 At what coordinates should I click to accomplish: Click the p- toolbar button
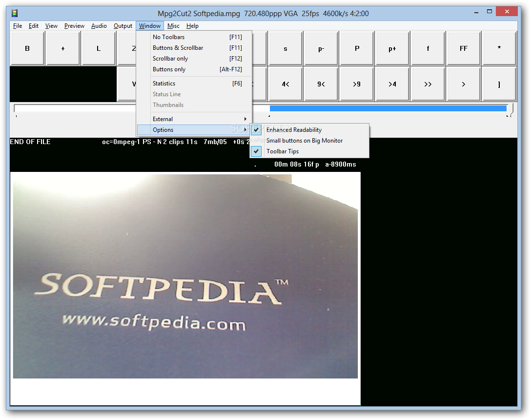pos(321,48)
